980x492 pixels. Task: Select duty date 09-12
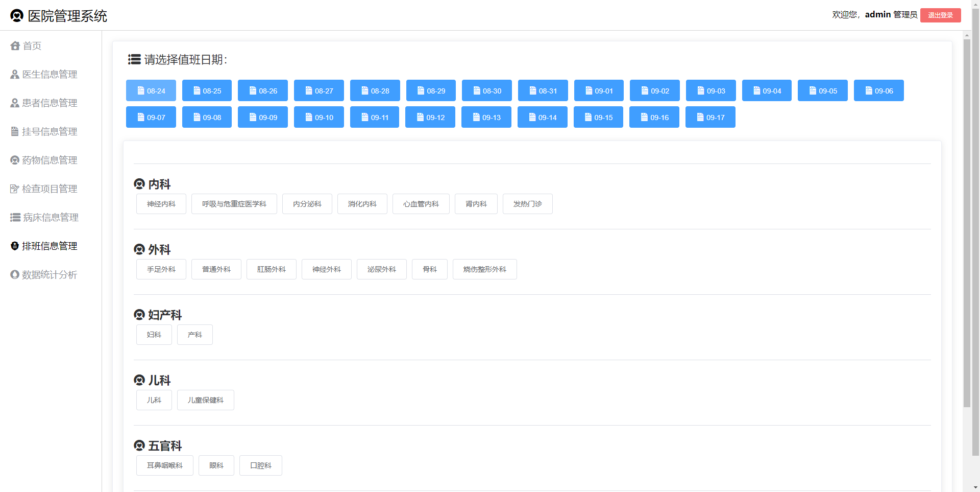pyautogui.click(x=430, y=117)
